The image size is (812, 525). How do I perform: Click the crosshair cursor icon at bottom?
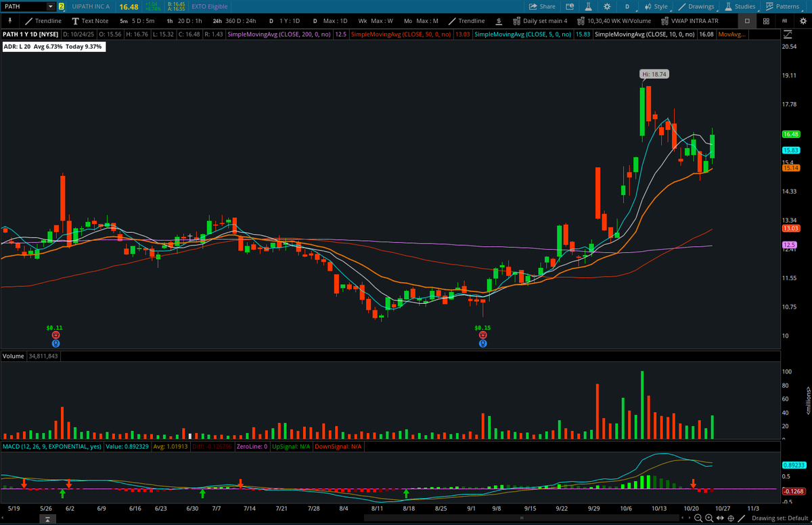729,518
